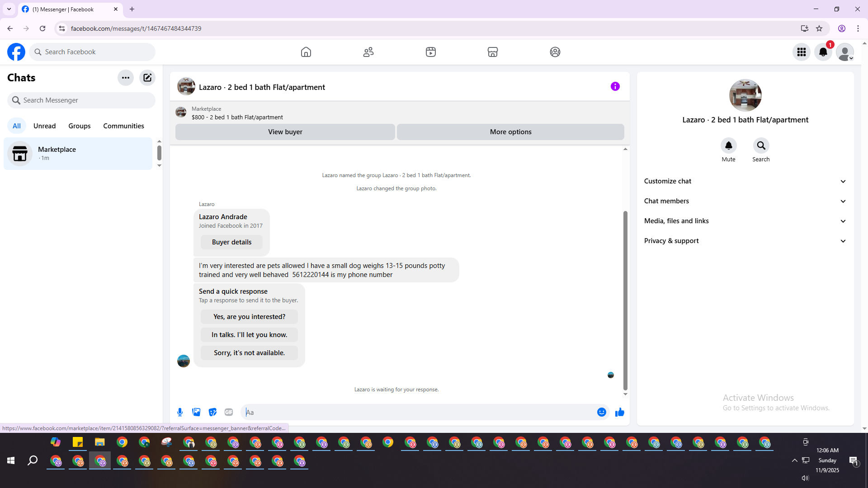Mute this conversation with the bell

[x=728, y=145]
